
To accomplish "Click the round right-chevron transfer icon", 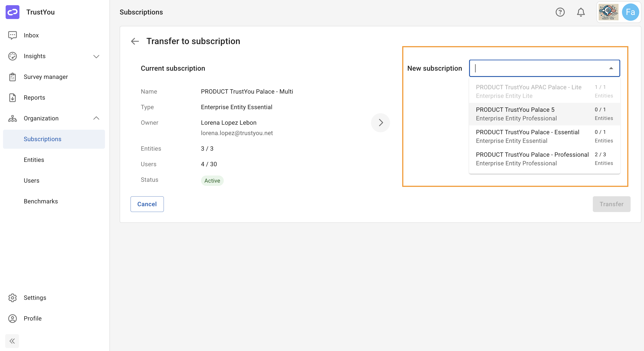I will tap(380, 123).
